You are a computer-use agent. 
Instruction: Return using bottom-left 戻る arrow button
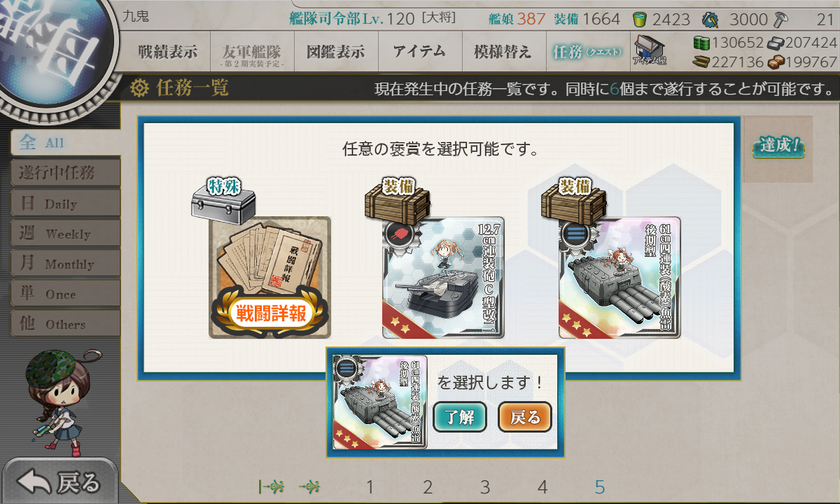(x=59, y=482)
